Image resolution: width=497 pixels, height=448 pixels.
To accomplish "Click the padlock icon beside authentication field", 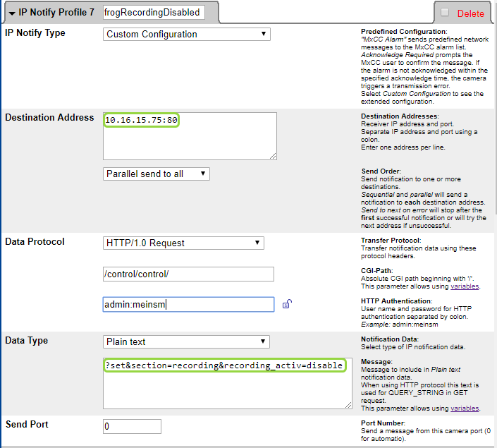I will [287, 304].
